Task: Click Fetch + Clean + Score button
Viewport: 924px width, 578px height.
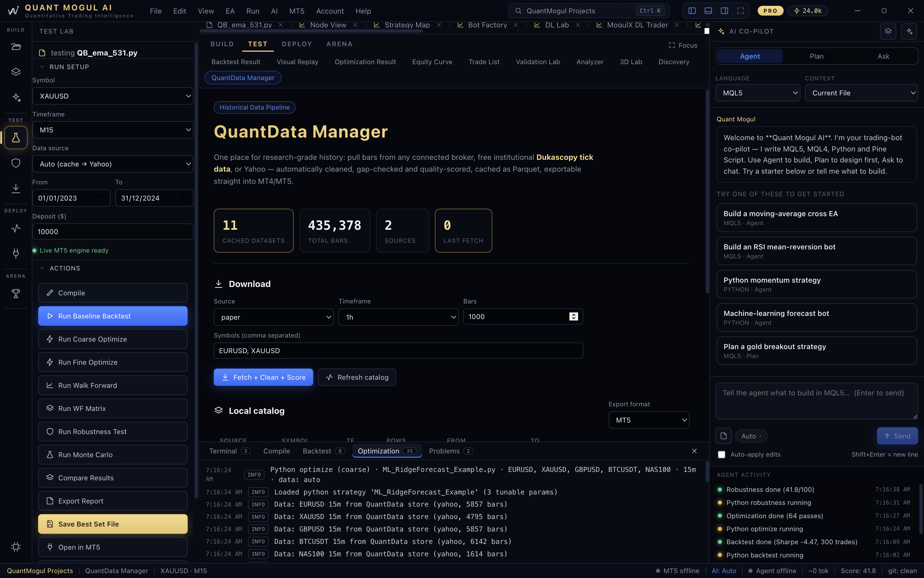Action: coord(263,377)
